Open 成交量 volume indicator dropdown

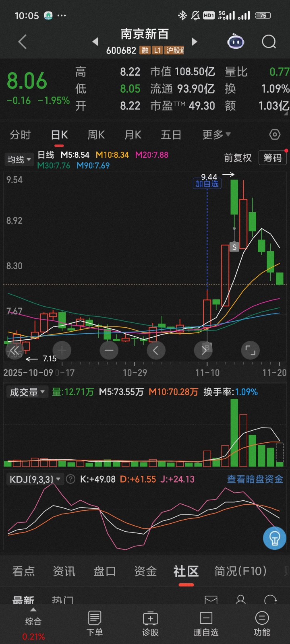pos(27,392)
